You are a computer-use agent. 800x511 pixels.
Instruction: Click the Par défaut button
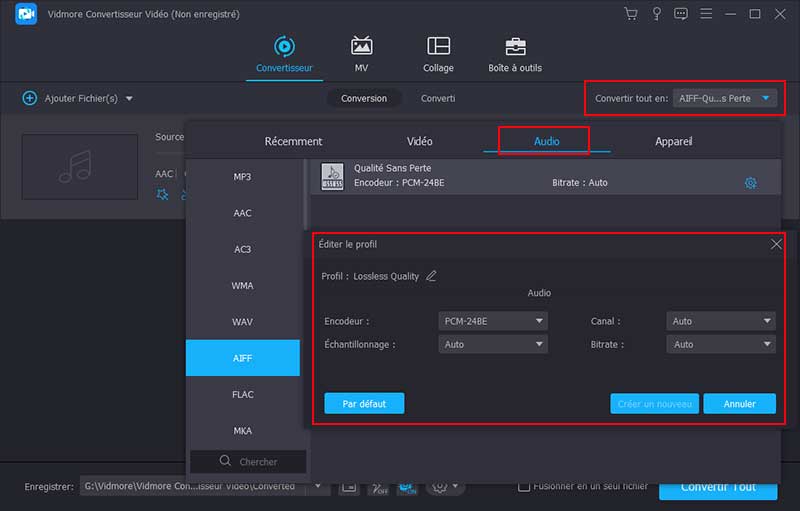coord(364,404)
